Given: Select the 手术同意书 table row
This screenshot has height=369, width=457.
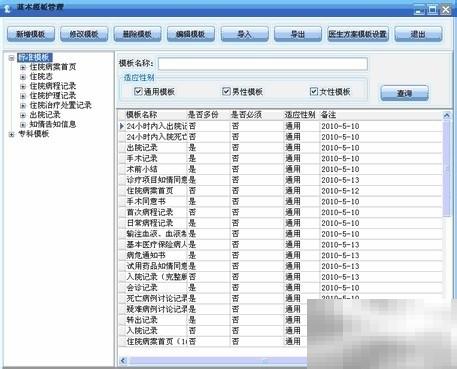Looking at the screenshot, I should 281,202.
